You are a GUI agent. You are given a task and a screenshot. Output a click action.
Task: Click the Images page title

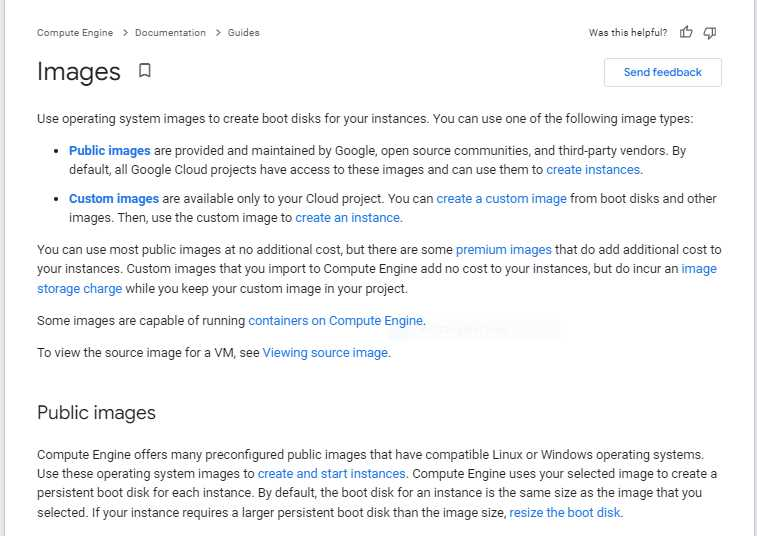78,72
